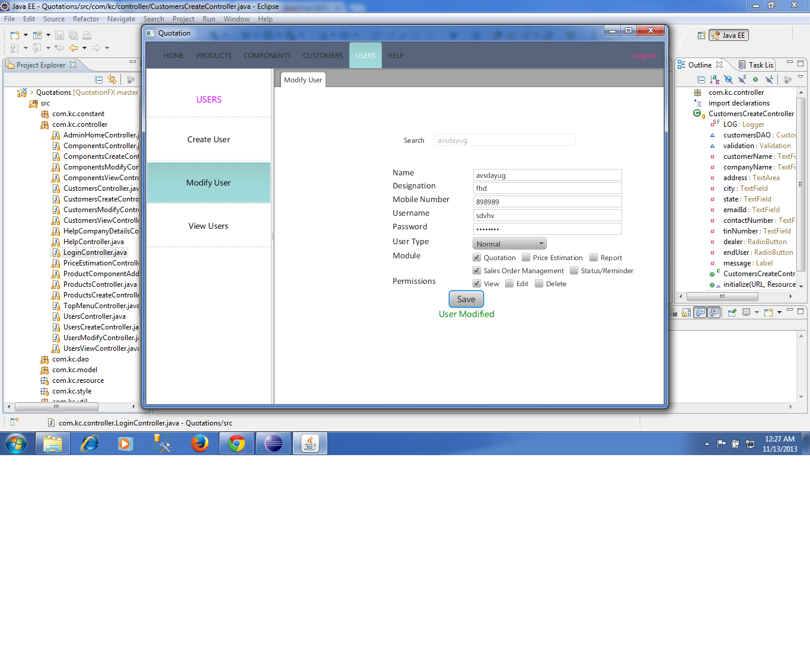
Task: Click Modify User in the sidebar
Action: click(209, 183)
